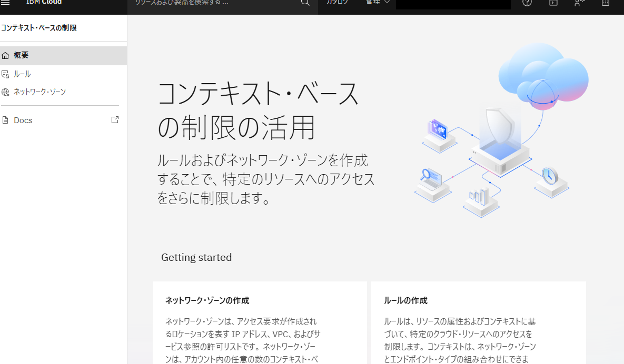The height and width of the screenshot is (364, 624).
Task: Click the home icon beside 概要
Action: click(x=5, y=56)
